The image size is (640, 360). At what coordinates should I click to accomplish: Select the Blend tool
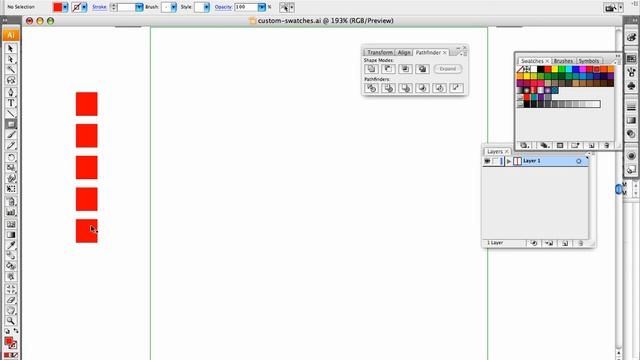[11, 256]
